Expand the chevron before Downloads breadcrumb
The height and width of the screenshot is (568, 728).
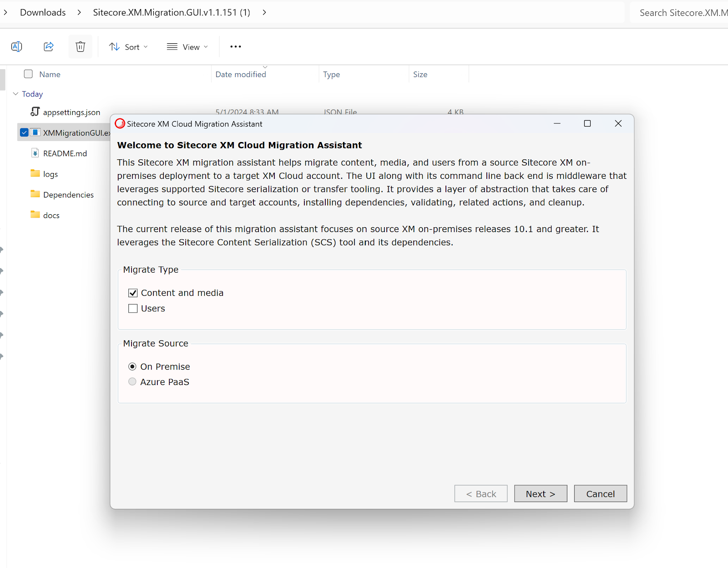[x=5, y=12]
